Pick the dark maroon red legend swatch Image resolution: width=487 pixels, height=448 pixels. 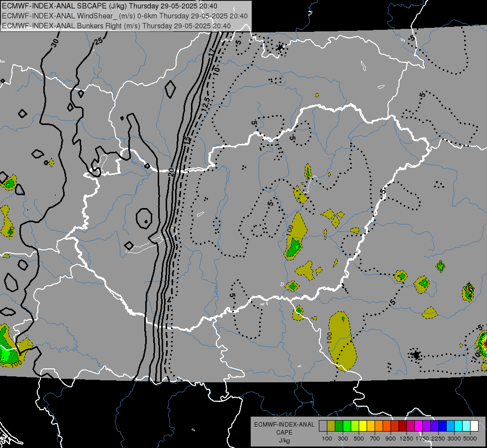(403, 426)
